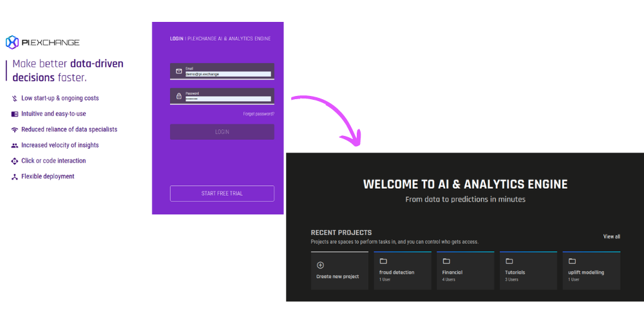Click the low start-up costs icon
This screenshot has width=644, height=322.
[x=15, y=99]
